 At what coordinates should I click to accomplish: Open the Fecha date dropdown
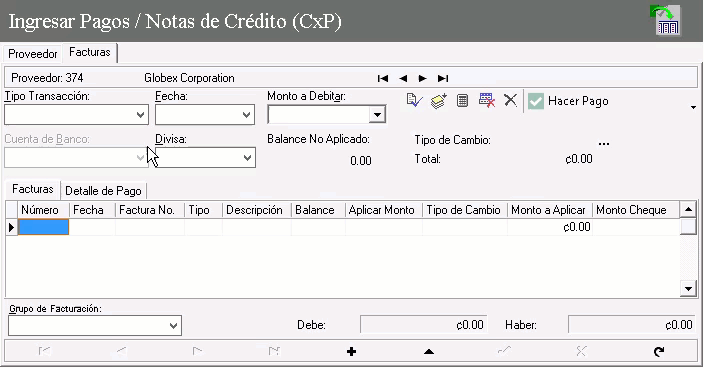(246, 115)
